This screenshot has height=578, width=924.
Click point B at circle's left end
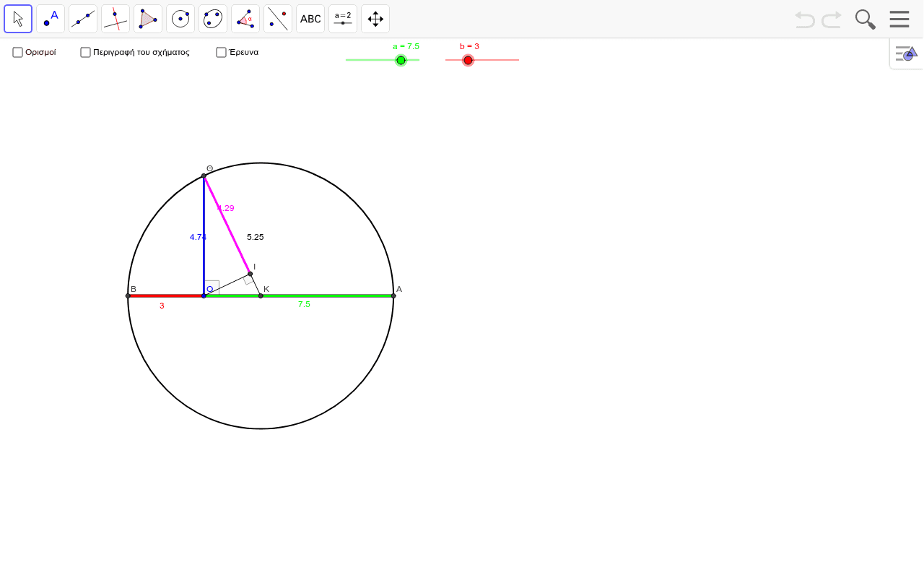pyautogui.click(x=128, y=296)
